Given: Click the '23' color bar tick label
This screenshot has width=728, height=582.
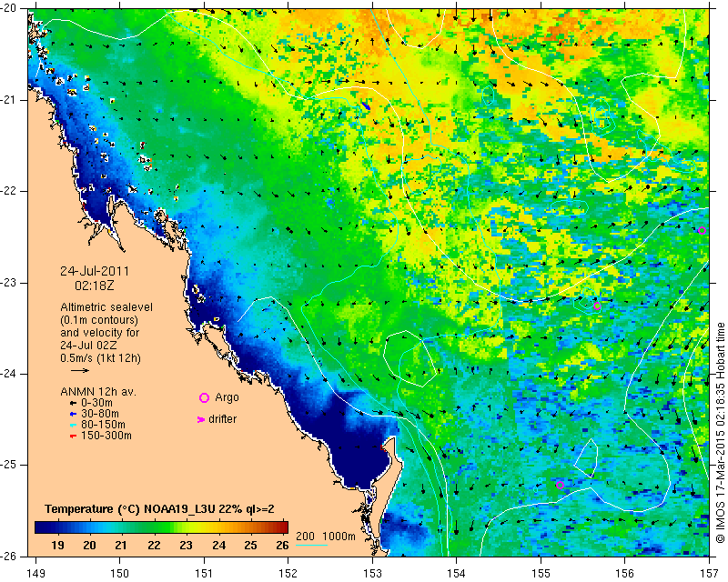Looking at the screenshot, I should 186,545.
